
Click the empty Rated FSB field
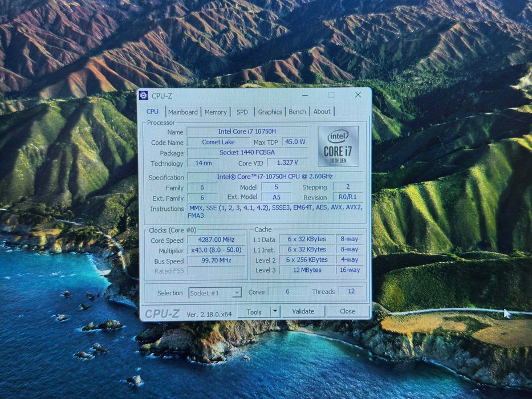pyautogui.click(x=216, y=270)
